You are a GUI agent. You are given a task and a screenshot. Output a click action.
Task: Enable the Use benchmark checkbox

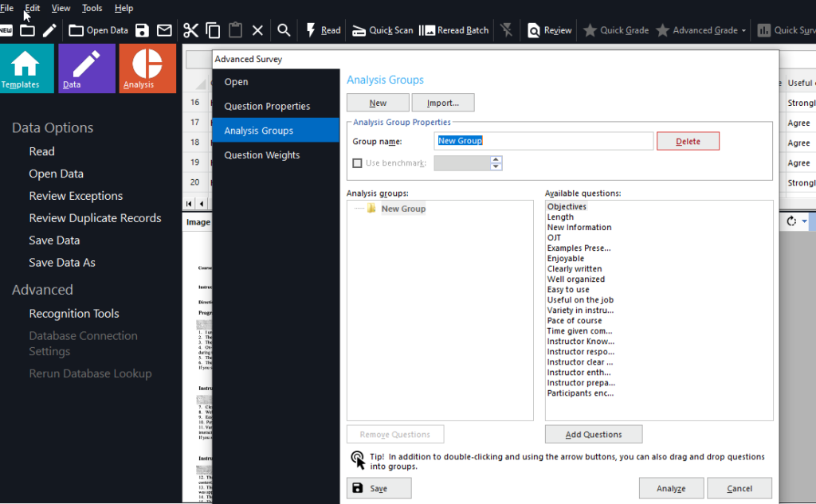coord(358,163)
